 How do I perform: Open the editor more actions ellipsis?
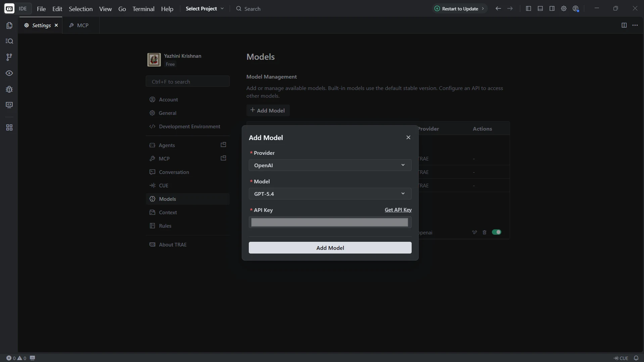[635, 25]
